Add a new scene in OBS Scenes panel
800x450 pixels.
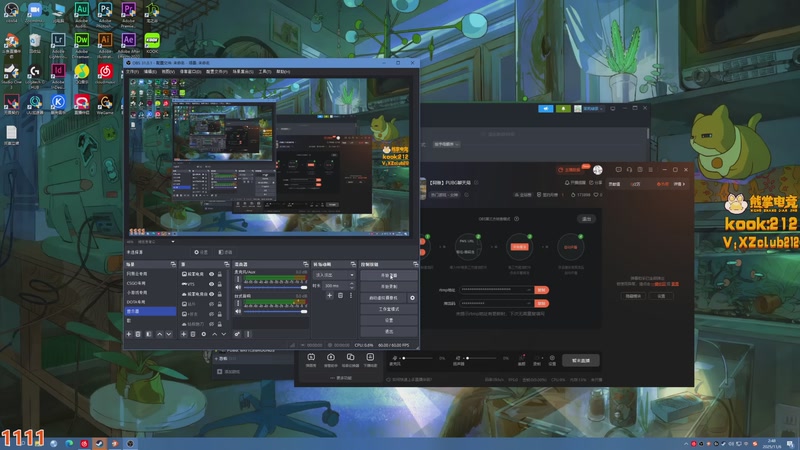pyautogui.click(x=129, y=334)
